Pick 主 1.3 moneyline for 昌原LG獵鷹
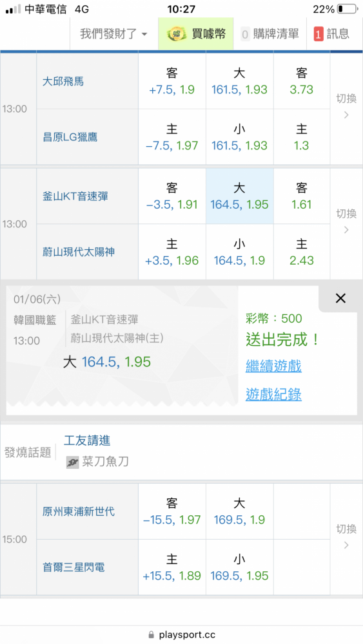363x644 pixels. (x=301, y=137)
